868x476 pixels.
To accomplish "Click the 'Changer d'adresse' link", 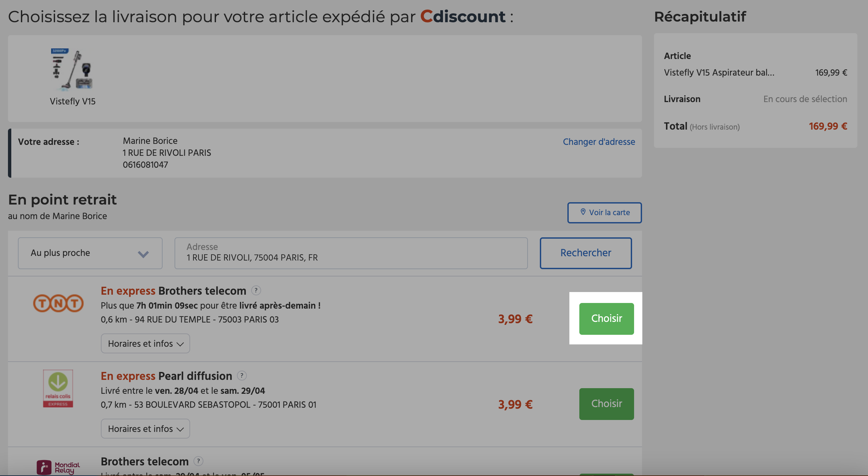I will click(599, 142).
